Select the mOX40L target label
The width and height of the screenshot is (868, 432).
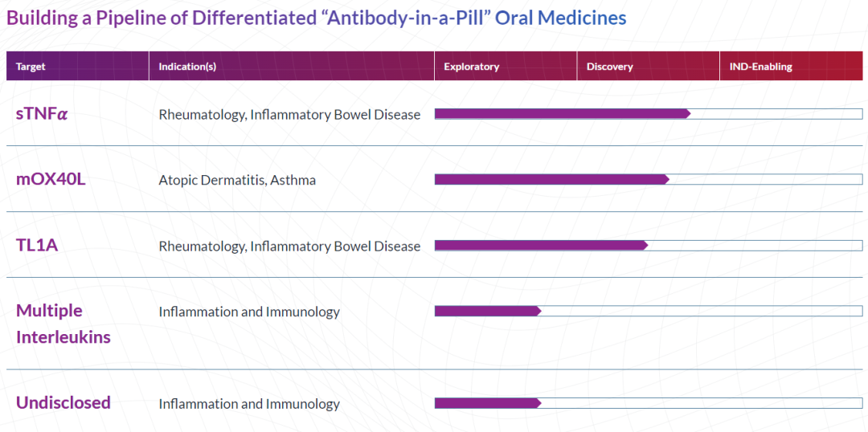click(x=51, y=180)
